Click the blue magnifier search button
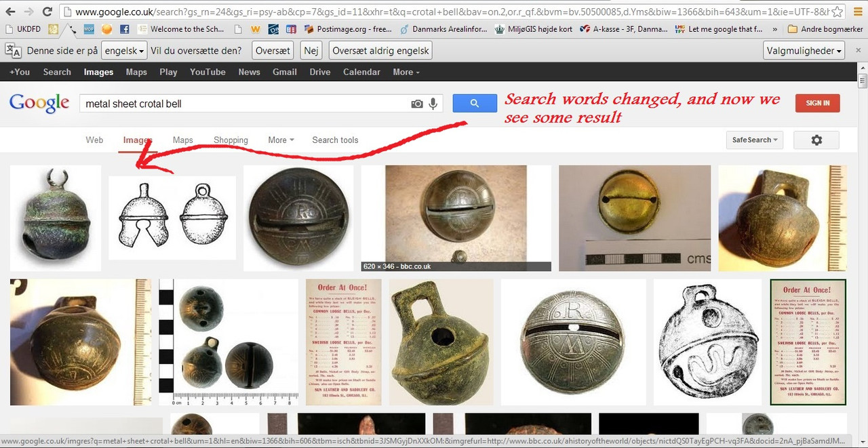 tap(475, 103)
